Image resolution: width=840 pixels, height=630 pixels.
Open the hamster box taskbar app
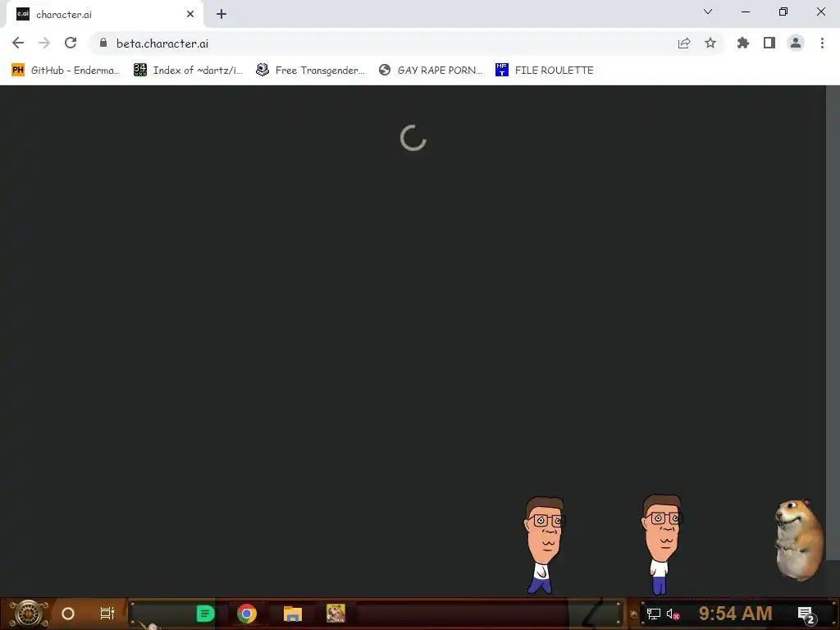pyautogui.click(x=336, y=614)
